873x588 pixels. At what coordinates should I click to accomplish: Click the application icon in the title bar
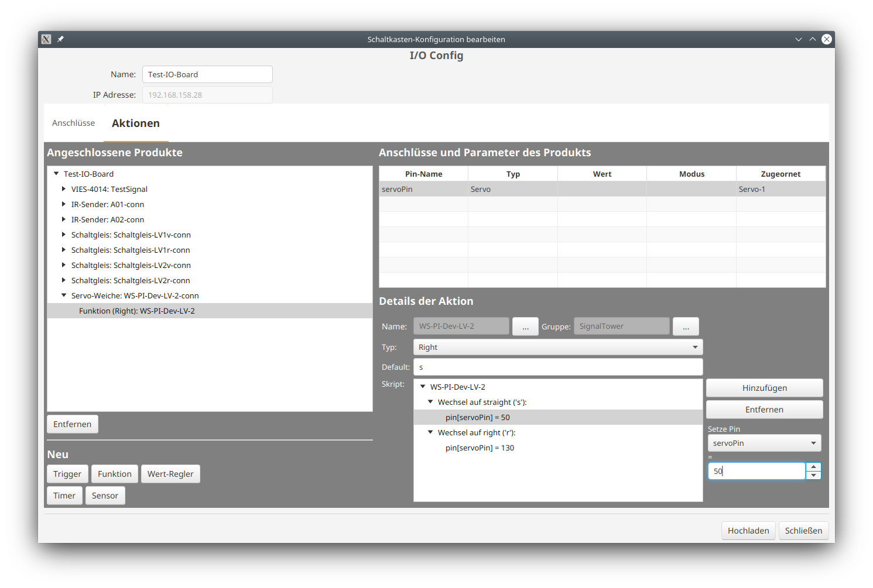pyautogui.click(x=46, y=39)
